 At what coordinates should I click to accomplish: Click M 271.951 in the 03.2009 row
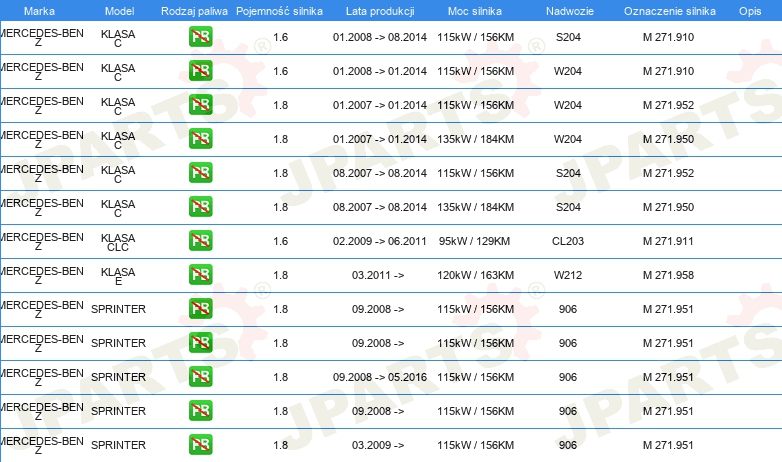[x=668, y=445]
